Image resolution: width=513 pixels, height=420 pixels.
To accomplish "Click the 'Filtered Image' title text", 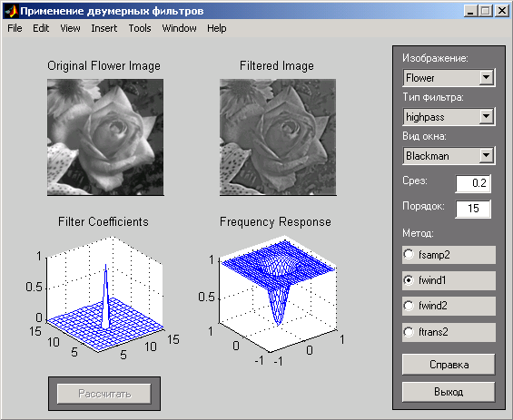I will coord(277,65).
